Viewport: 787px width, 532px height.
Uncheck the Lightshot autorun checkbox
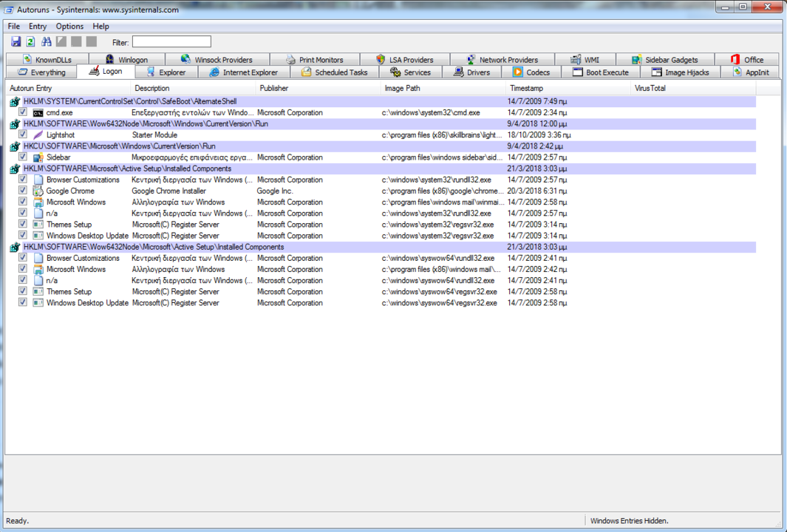pos(23,135)
